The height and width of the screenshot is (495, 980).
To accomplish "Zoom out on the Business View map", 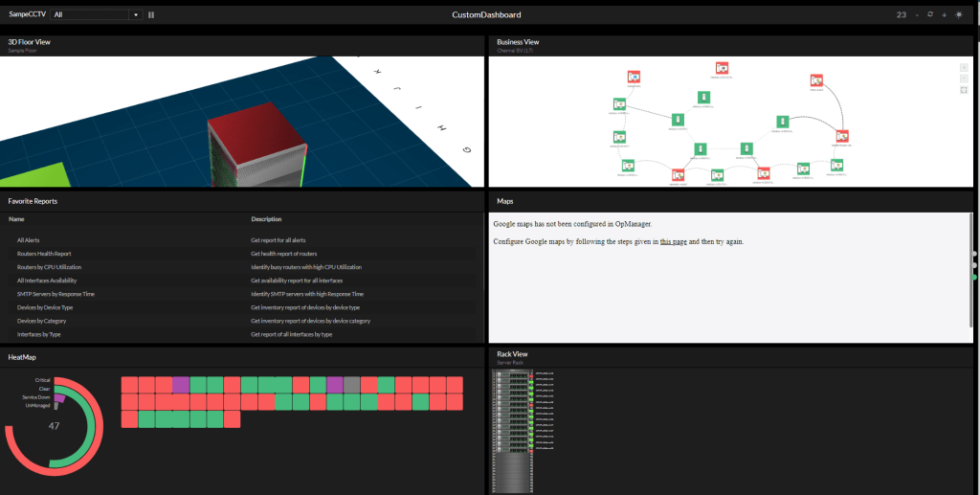I will click(x=964, y=79).
